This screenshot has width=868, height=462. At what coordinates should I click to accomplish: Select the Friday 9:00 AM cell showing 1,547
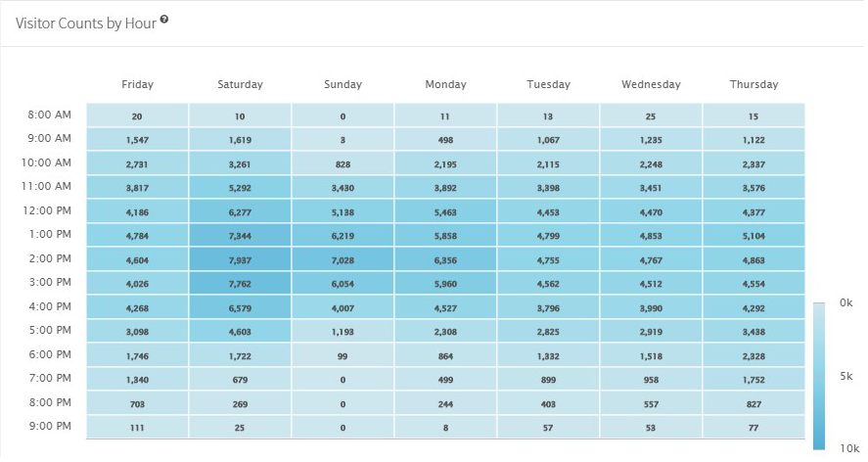click(137, 140)
